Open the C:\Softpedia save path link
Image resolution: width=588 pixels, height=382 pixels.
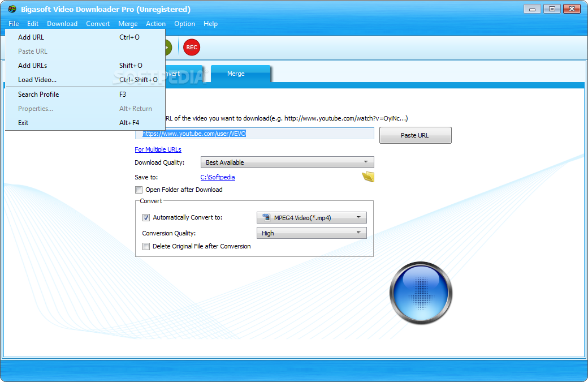(x=218, y=177)
